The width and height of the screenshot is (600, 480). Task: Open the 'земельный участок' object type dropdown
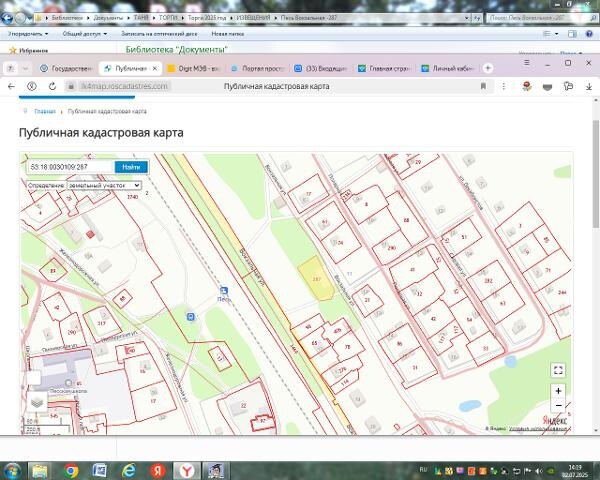click(x=104, y=185)
